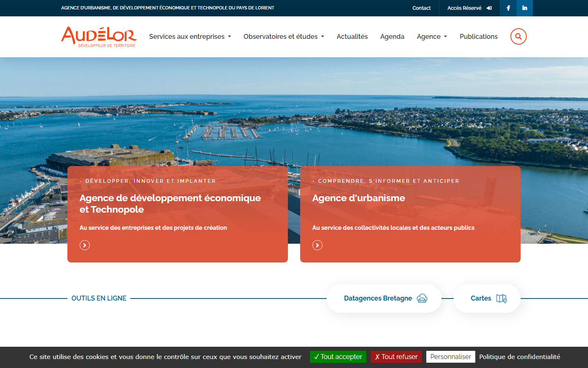Go to the Actualités page
The width and height of the screenshot is (588, 368).
coord(352,36)
